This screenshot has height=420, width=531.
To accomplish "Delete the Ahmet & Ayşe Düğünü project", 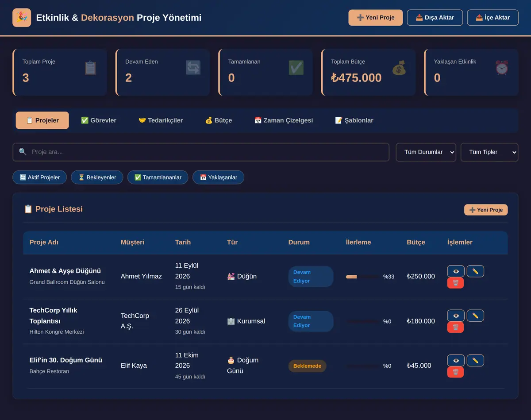I will [456, 283].
